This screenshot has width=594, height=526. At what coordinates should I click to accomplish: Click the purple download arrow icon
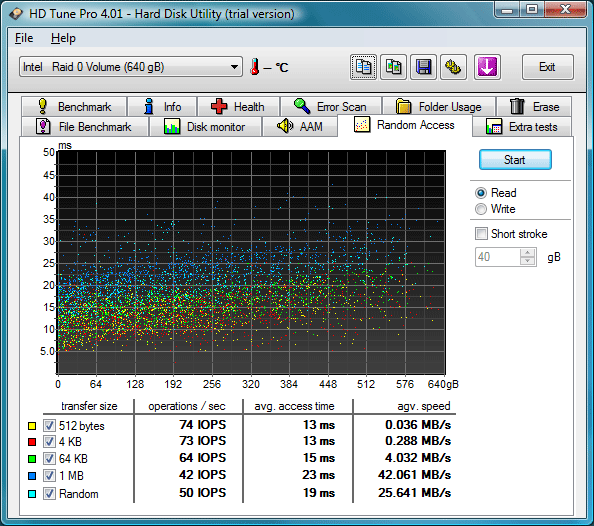coord(487,67)
